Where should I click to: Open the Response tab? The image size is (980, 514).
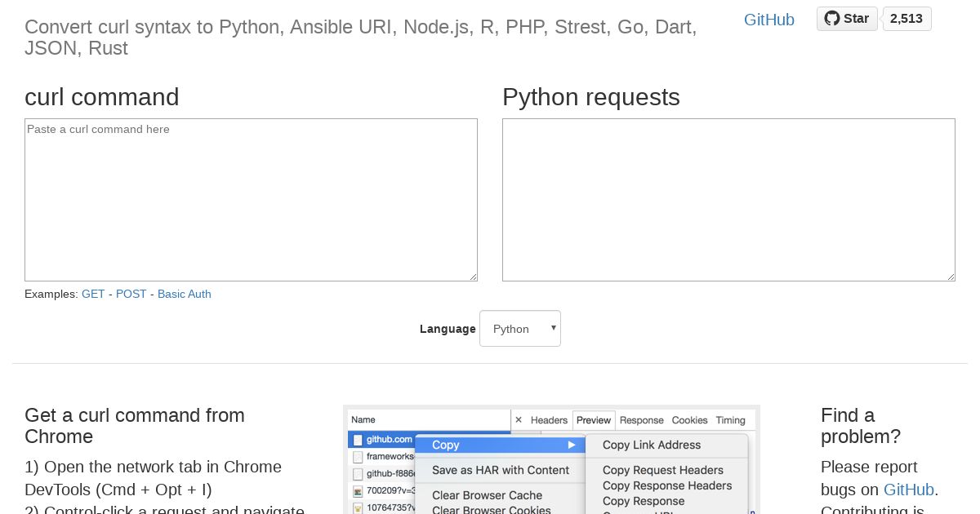[641, 420]
